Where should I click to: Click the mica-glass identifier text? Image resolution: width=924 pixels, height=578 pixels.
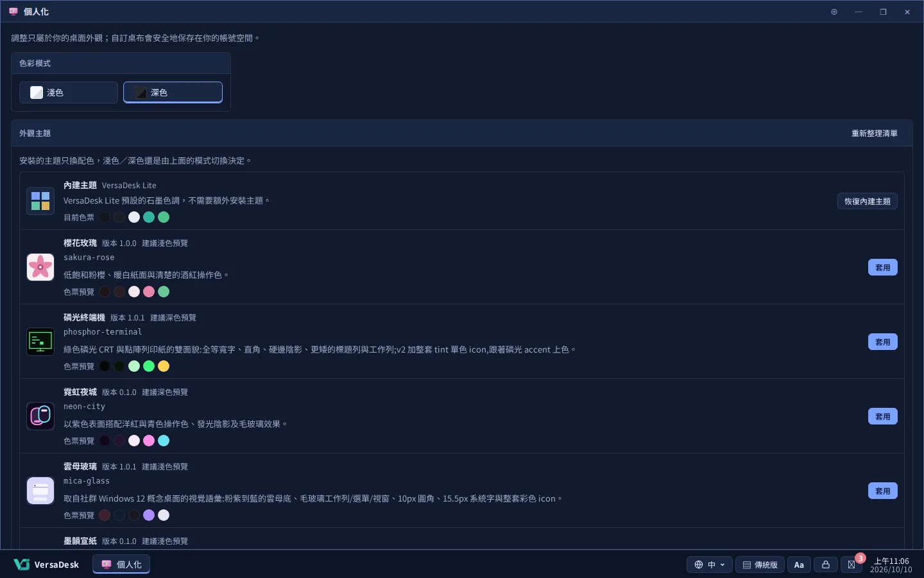pos(87,481)
